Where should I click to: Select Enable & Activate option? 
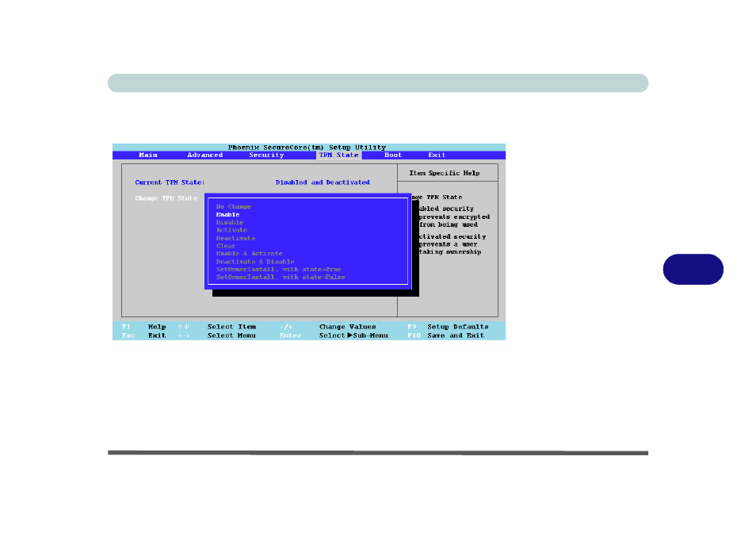pyautogui.click(x=250, y=253)
